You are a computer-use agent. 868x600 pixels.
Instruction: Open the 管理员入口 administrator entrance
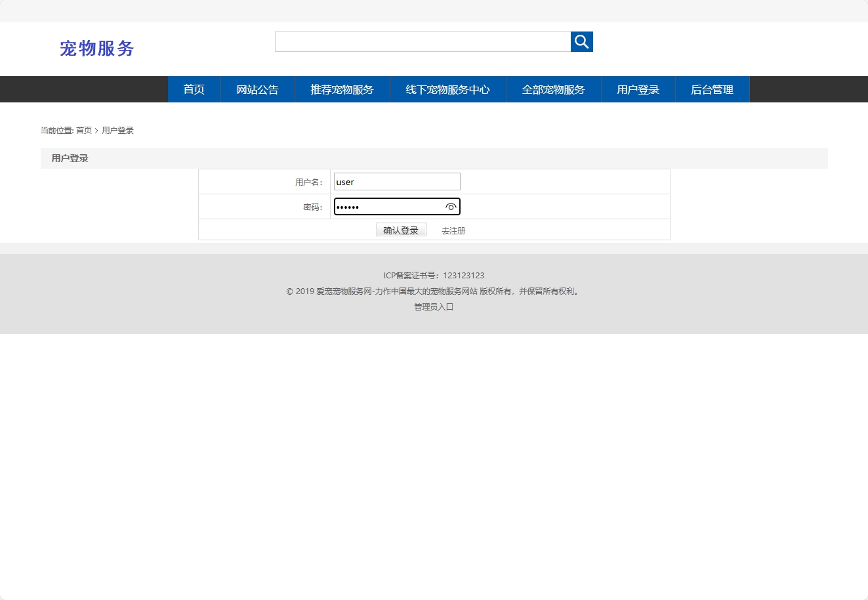[432, 307]
